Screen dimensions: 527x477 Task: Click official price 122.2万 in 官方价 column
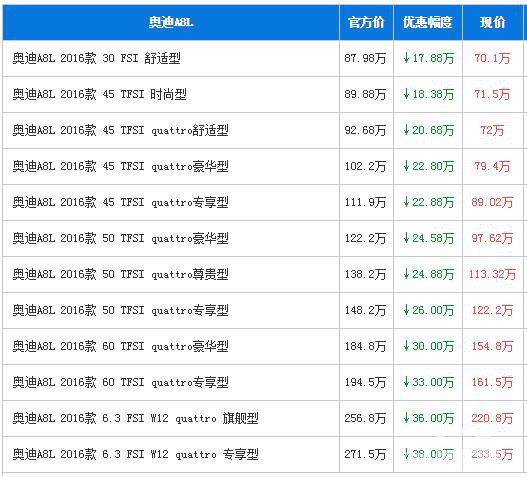tap(365, 238)
